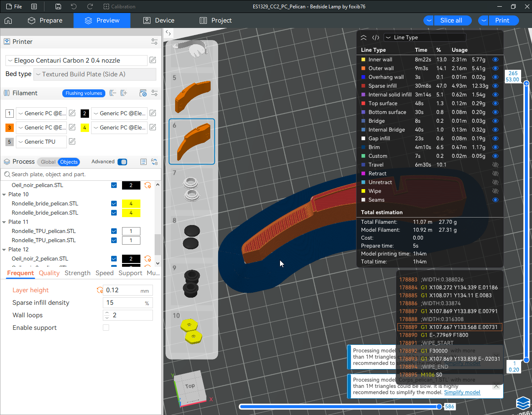Select plate 5 thumbnail
Image resolution: width=532 pixels, height=415 pixels.
tap(192, 94)
